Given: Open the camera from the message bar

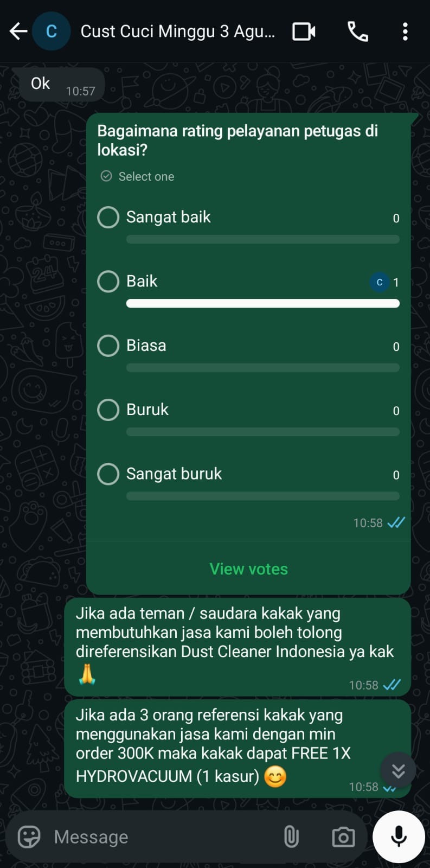Looking at the screenshot, I should pos(343,837).
